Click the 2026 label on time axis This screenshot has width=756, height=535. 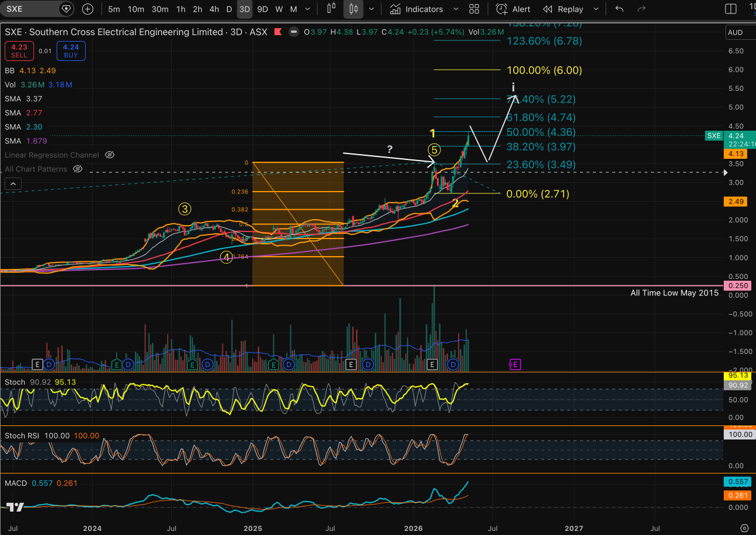pos(413,528)
